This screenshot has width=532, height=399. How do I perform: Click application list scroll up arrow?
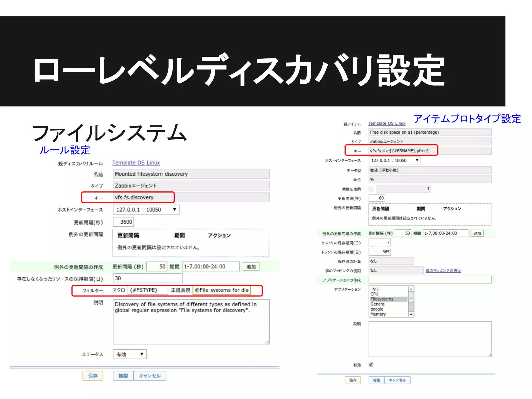pos(411,289)
